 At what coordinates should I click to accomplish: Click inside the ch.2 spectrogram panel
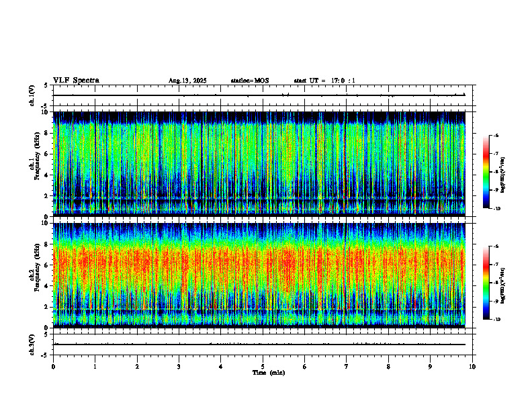[x=259, y=275]
